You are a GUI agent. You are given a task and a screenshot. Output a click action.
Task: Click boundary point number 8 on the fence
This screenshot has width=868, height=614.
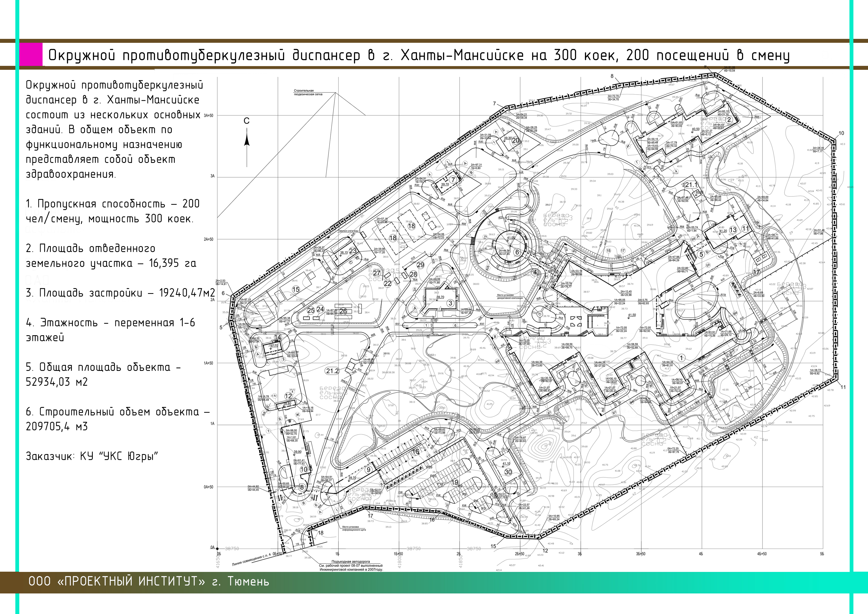[612, 76]
